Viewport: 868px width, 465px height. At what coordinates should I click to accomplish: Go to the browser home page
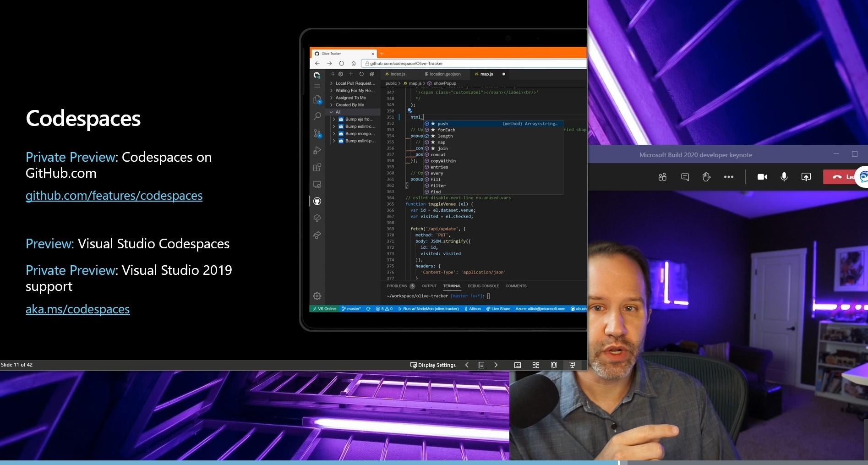click(353, 63)
